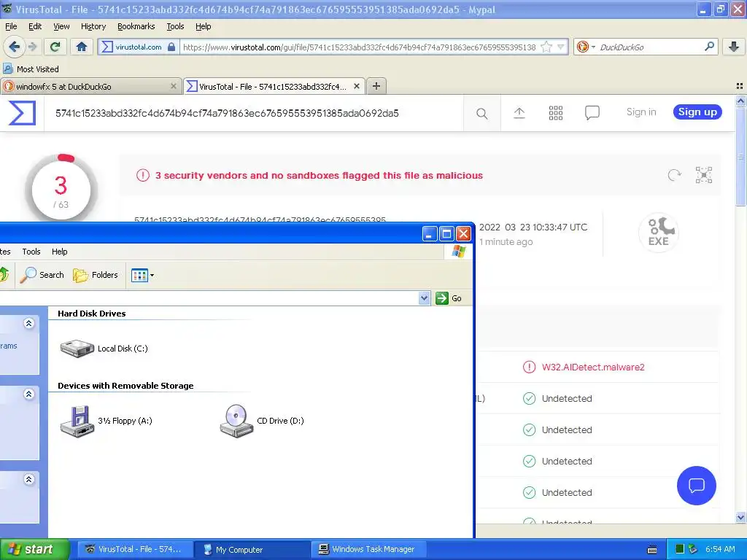
Task: Click the 3 / 63 detection score gauge
Action: tap(61, 189)
